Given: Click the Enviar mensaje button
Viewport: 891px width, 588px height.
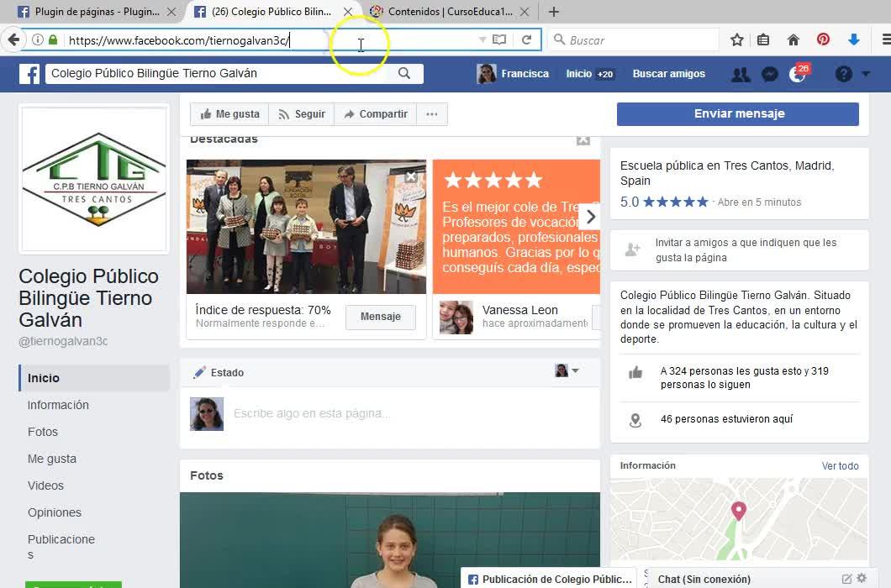Looking at the screenshot, I should [737, 113].
